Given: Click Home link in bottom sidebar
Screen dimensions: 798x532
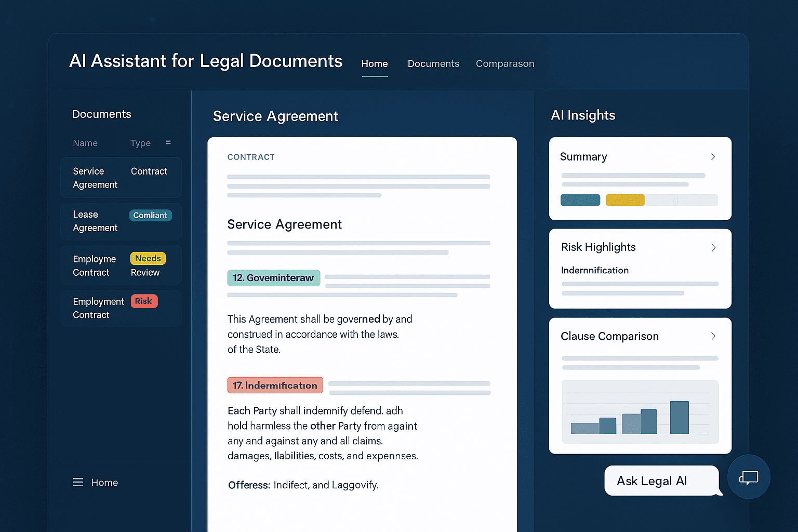Looking at the screenshot, I should click(x=104, y=483).
